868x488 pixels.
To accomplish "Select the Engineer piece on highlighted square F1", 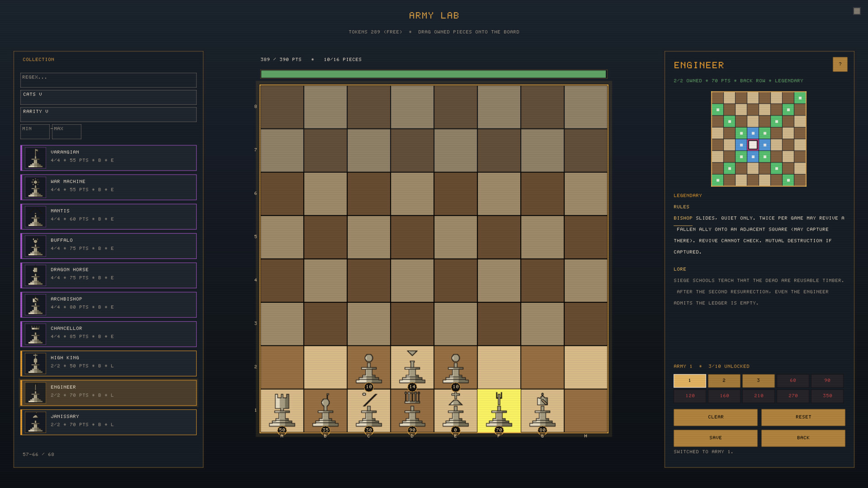I will click(x=499, y=411).
